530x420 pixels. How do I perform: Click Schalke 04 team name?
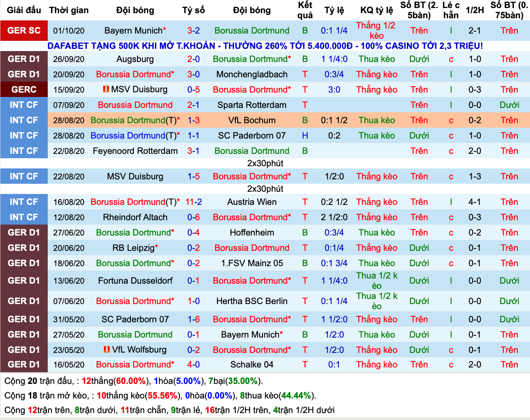252,365
